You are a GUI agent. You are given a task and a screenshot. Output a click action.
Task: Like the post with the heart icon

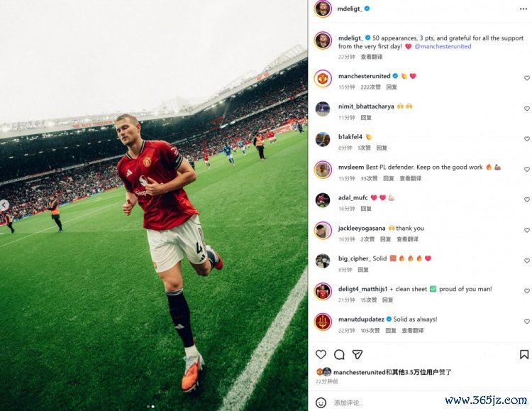321,355
